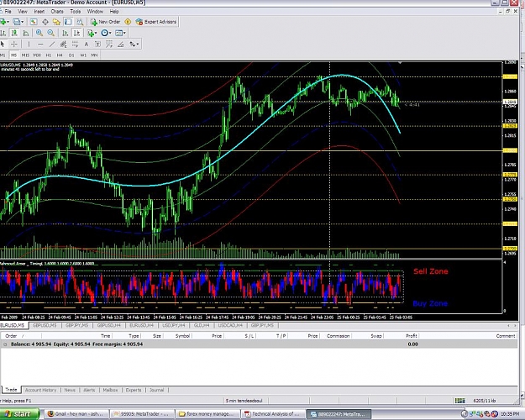Open the File menu
This screenshot has width=525, height=420.
[8, 12]
